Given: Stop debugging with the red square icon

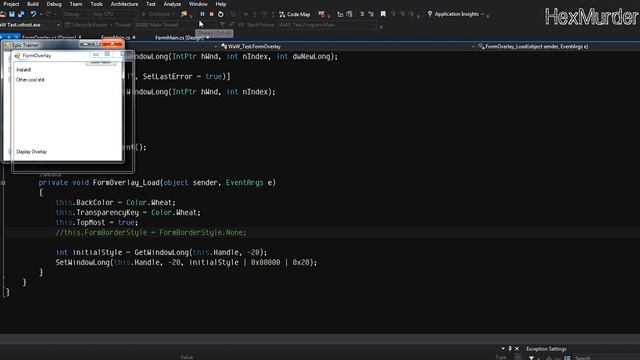Looking at the screenshot, I should [211, 14].
